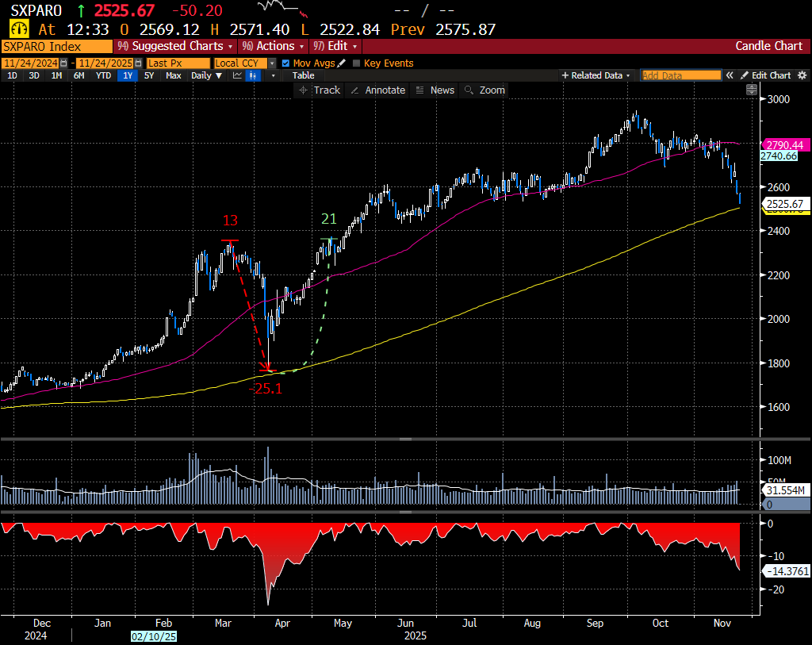Switch to Table view
This screenshot has height=645, width=812.
pos(303,75)
